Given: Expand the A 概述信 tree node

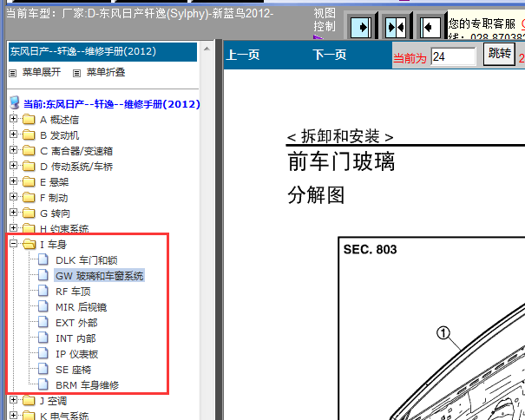Looking at the screenshot, I should pos(13,119).
